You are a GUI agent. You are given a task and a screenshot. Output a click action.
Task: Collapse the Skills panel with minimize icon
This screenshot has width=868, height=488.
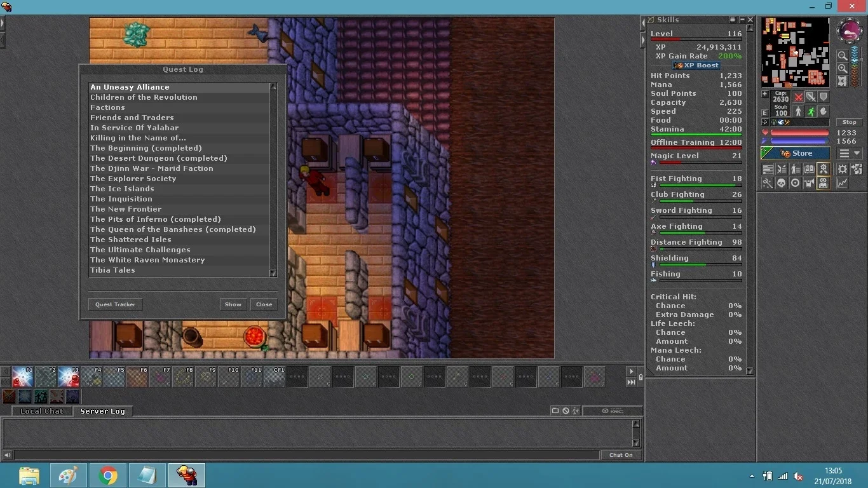tap(741, 20)
